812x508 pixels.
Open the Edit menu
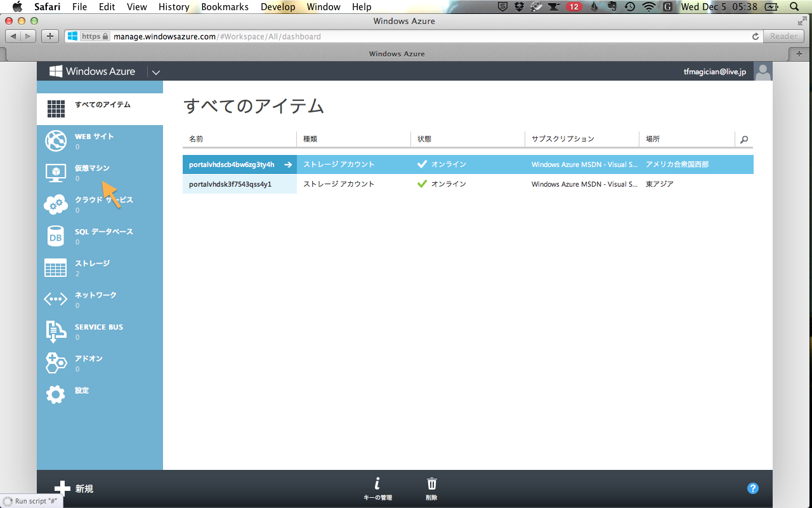tap(107, 7)
